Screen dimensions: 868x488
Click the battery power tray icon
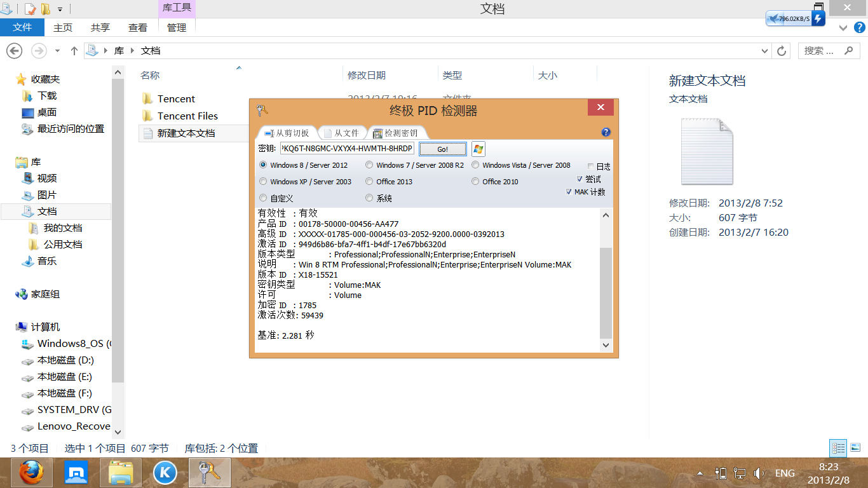(721, 473)
